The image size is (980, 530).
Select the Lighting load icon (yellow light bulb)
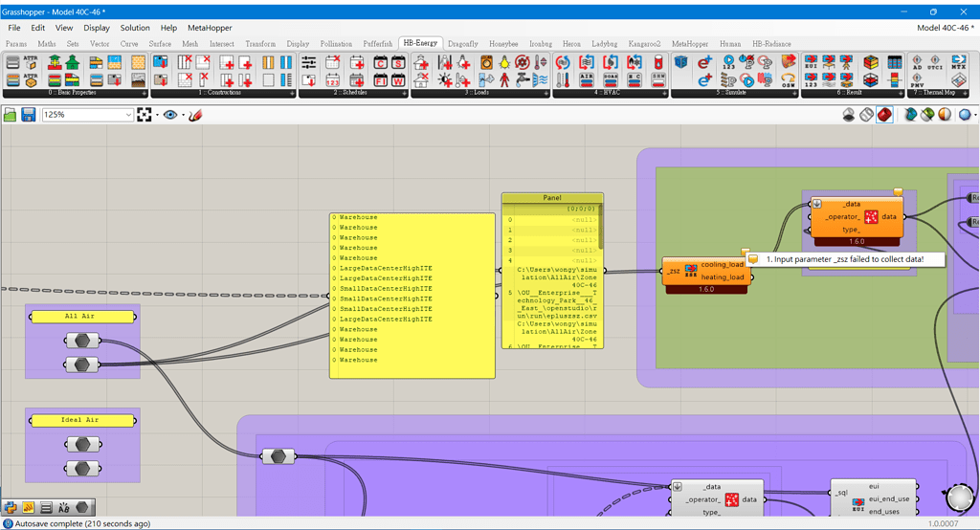(504, 62)
